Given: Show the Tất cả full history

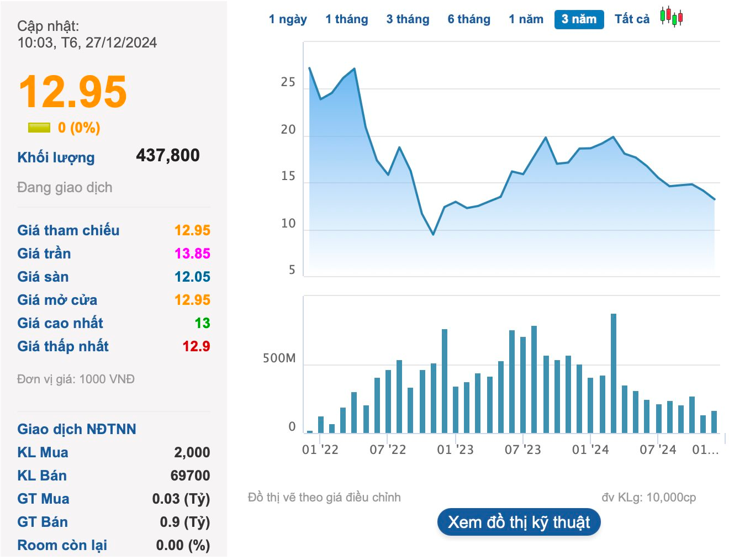Looking at the screenshot, I should [x=632, y=19].
